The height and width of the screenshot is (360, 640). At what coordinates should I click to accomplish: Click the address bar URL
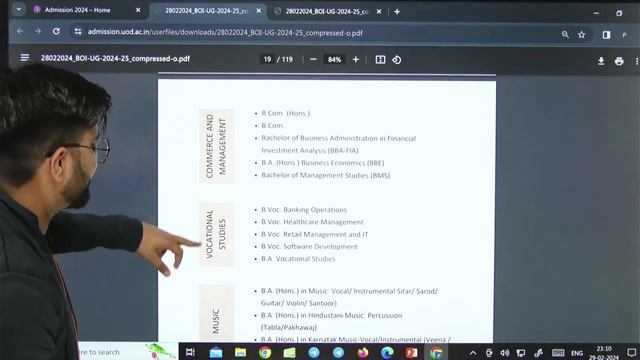point(225,33)
